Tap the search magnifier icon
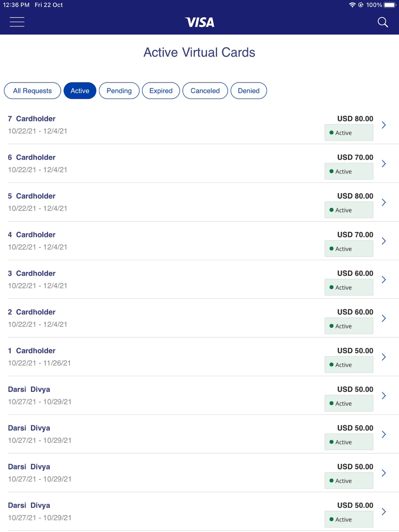399x532 pixels. click(x=383, y=22)
